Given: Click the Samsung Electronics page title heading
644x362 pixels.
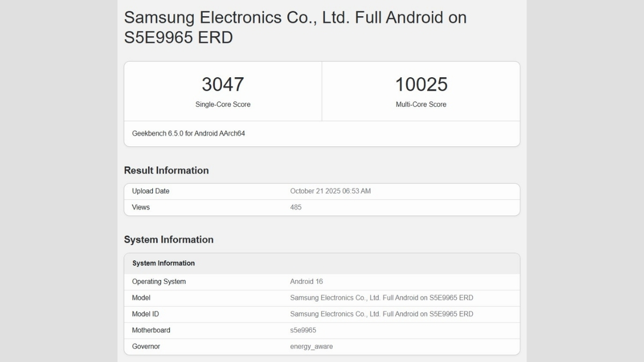Looking at the screenshot, I should (295, 27).
